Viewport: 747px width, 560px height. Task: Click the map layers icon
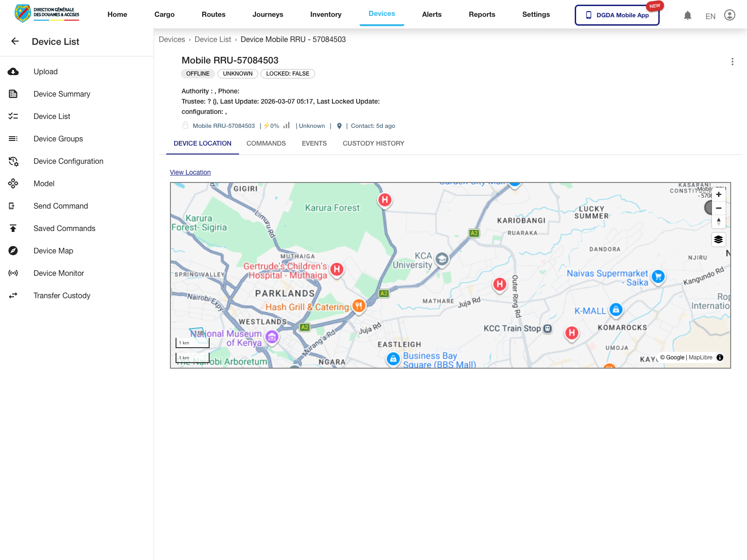point(719,239)
